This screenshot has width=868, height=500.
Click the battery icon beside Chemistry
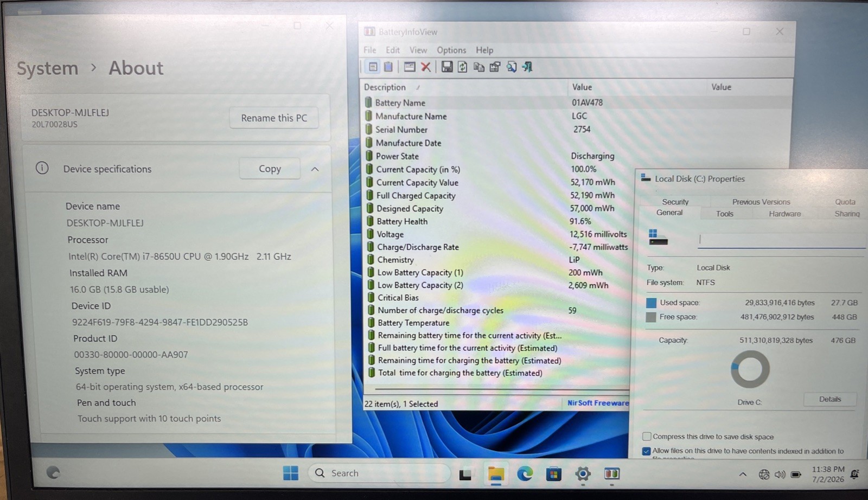coord(371,260)
